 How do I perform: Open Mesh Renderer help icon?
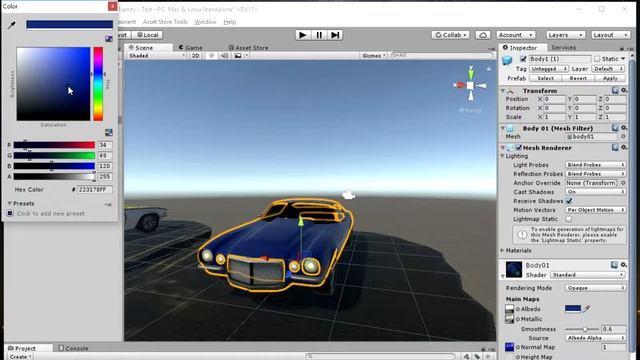pos(615,147)
